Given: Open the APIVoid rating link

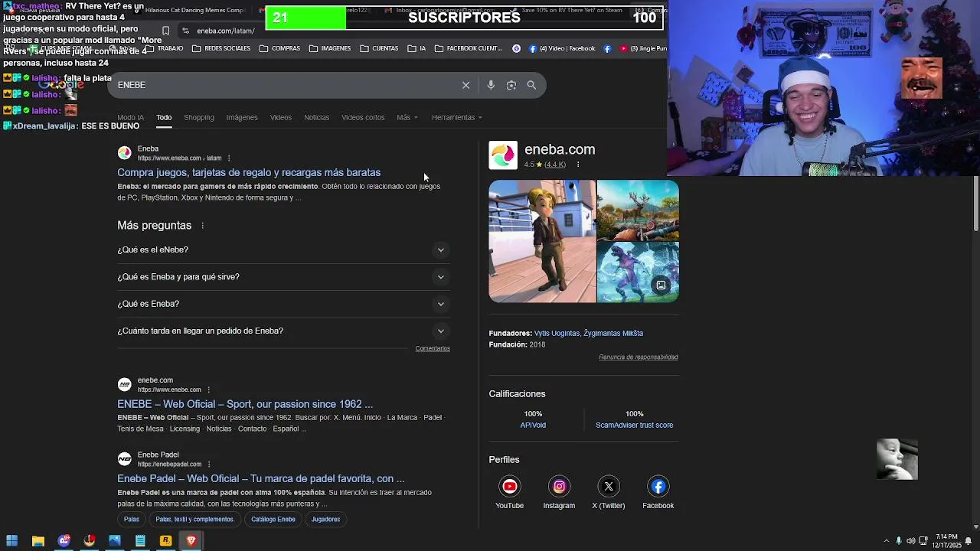Looking at the screenshot, I should tap(533, 425).
